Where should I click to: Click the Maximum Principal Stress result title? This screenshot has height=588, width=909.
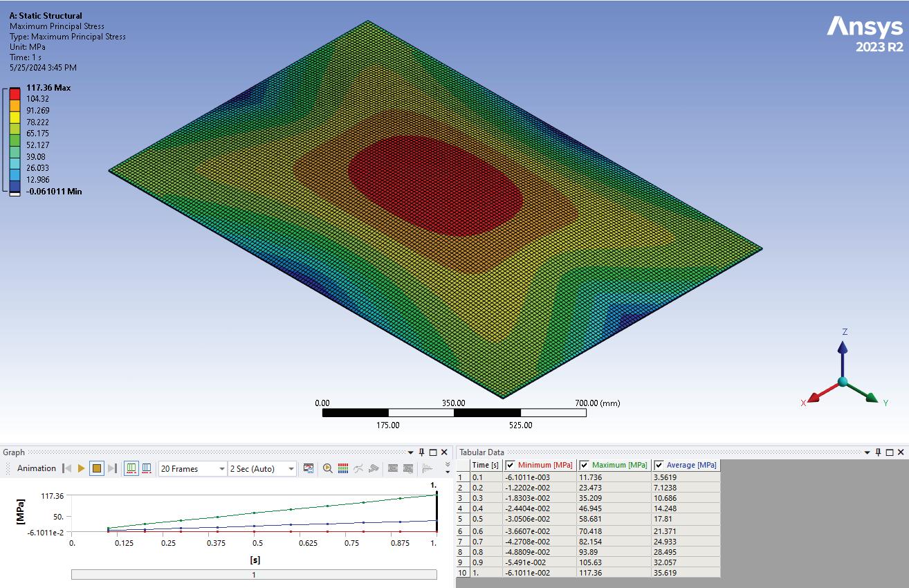point(57,26)
